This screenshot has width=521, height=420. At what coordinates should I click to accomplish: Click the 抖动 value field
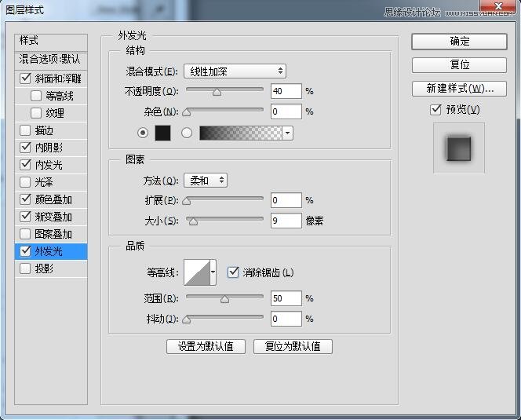pos(286,319)
